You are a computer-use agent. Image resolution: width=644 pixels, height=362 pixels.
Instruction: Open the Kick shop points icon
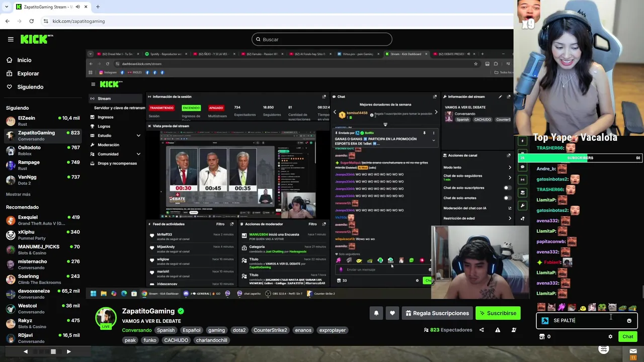pyautogui.click(x=542, y=337)
